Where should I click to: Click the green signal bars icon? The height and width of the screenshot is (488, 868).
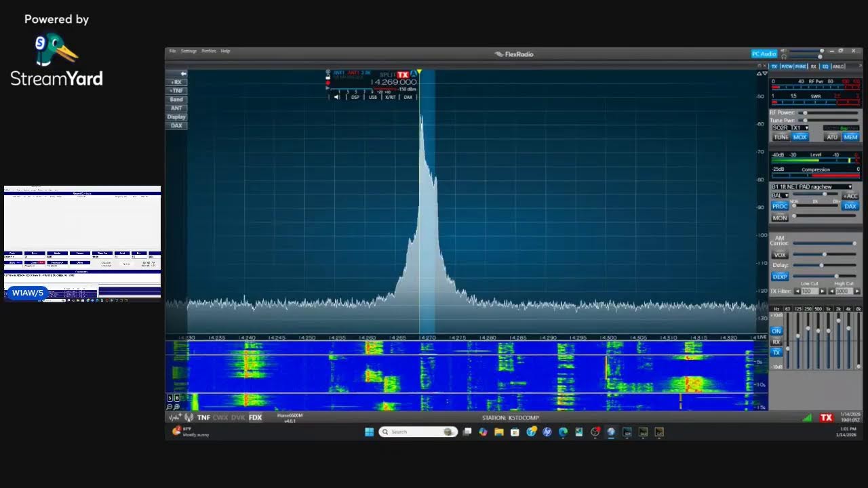point(807,418)
